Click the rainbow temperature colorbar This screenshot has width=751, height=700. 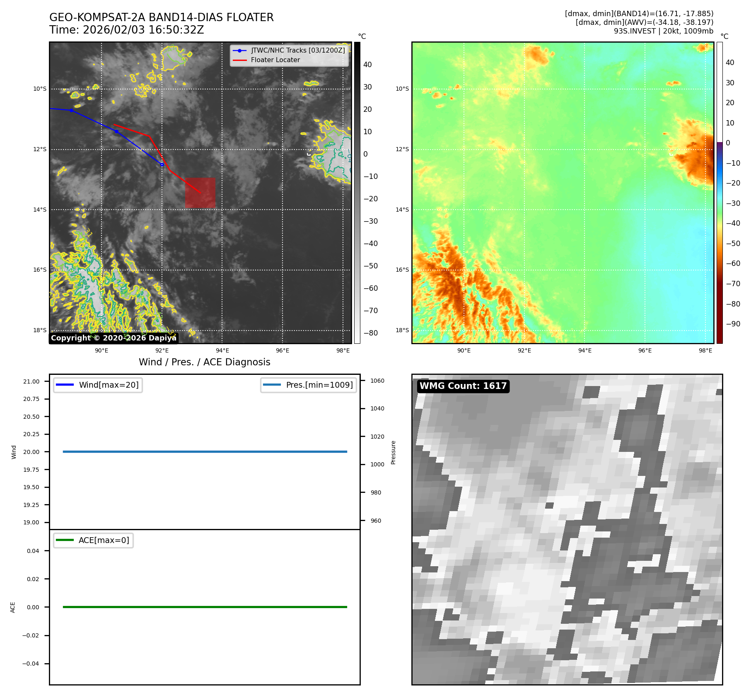720,193
